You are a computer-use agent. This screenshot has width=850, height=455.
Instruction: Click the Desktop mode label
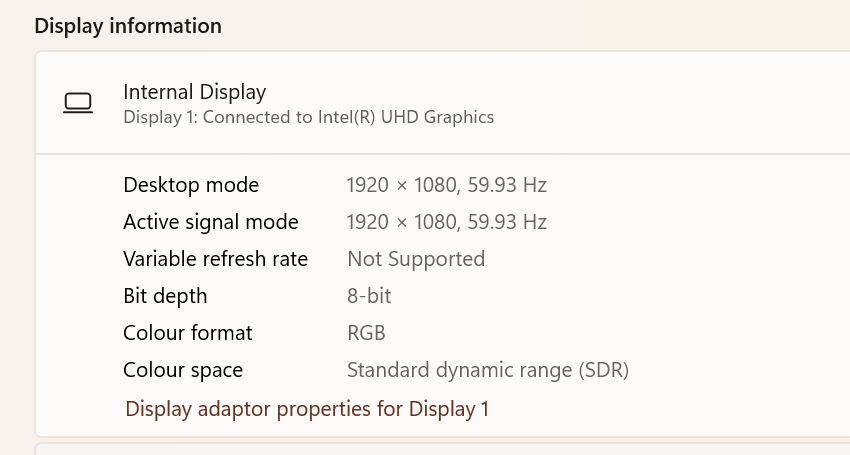tap(191, 185)
